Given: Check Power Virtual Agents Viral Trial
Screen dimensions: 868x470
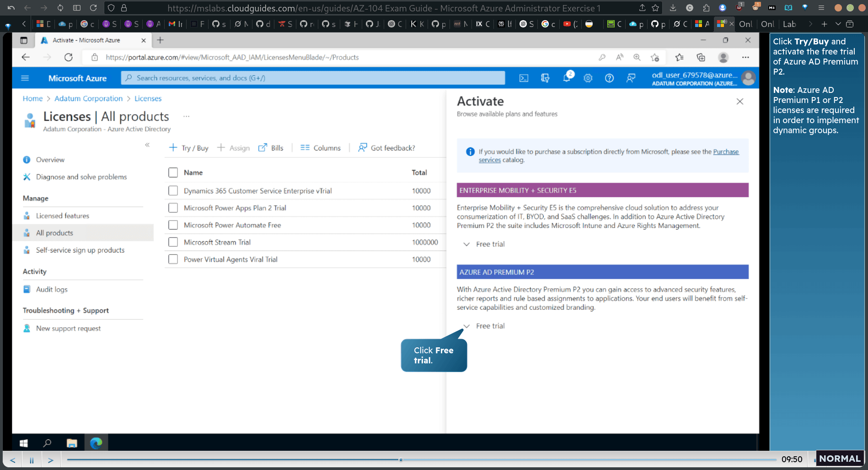Looking at the screenshot, I should [173, 259].
